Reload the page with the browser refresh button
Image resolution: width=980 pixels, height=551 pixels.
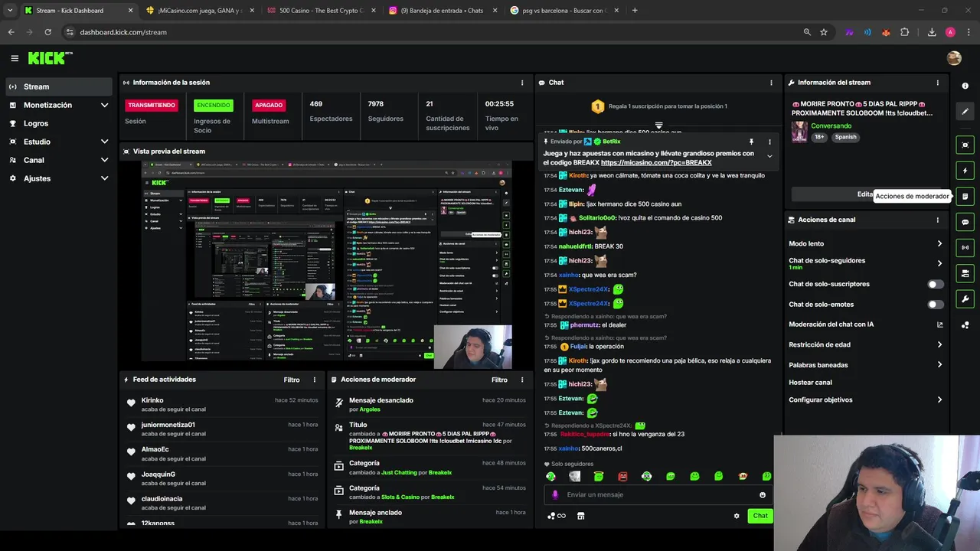[x=47, y=32]
